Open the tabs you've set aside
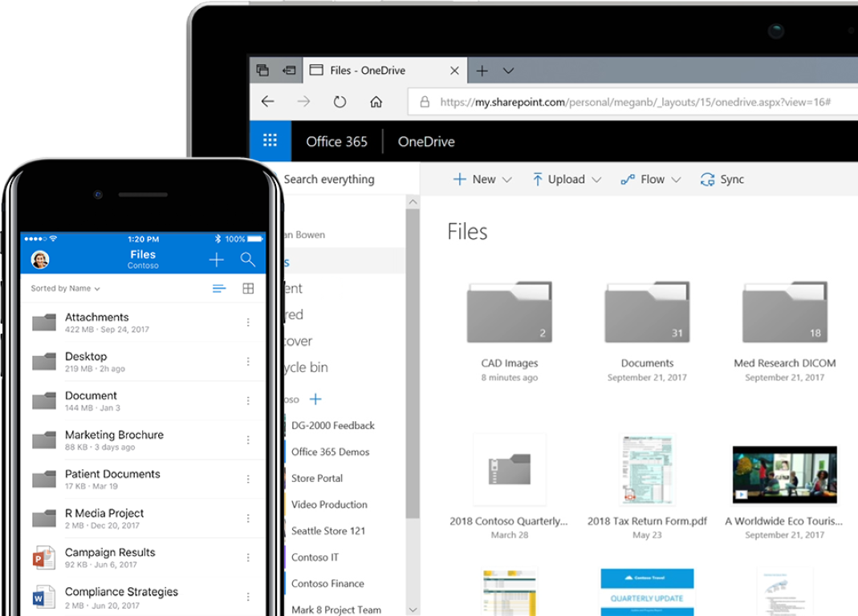 point(262,70)
